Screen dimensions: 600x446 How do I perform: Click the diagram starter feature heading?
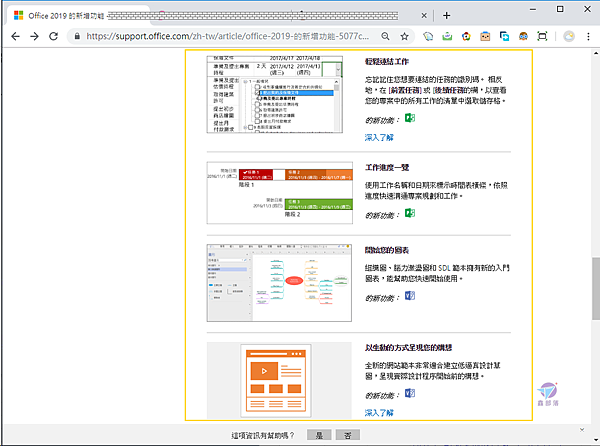point(386,250)
